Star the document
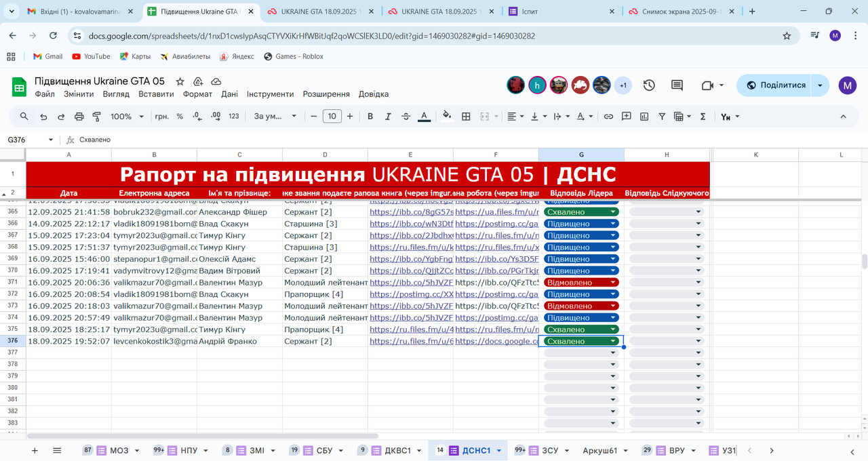Viewport: 868px width, 461px height. pyautogui.click(x=180, y=81)
